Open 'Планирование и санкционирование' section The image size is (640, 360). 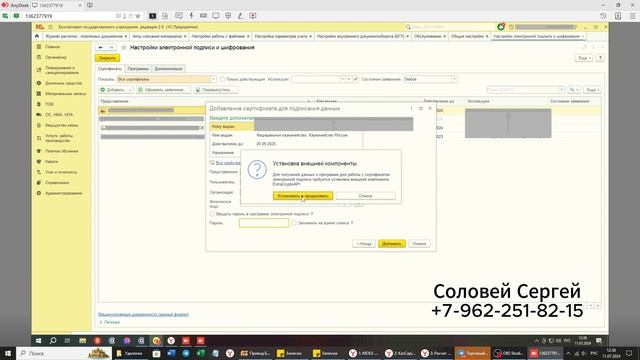point(61,70)
